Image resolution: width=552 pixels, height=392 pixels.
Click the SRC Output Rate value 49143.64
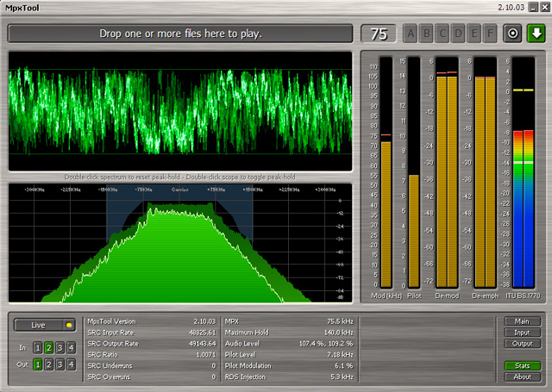(203, 344)
